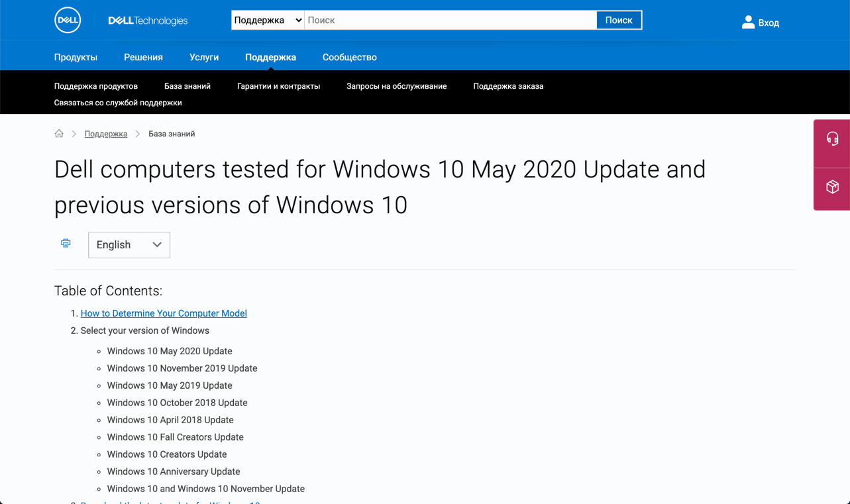Open the Продукты menu
The height and width of the screenshot is (504, 850).
click(x=76, y=57)
